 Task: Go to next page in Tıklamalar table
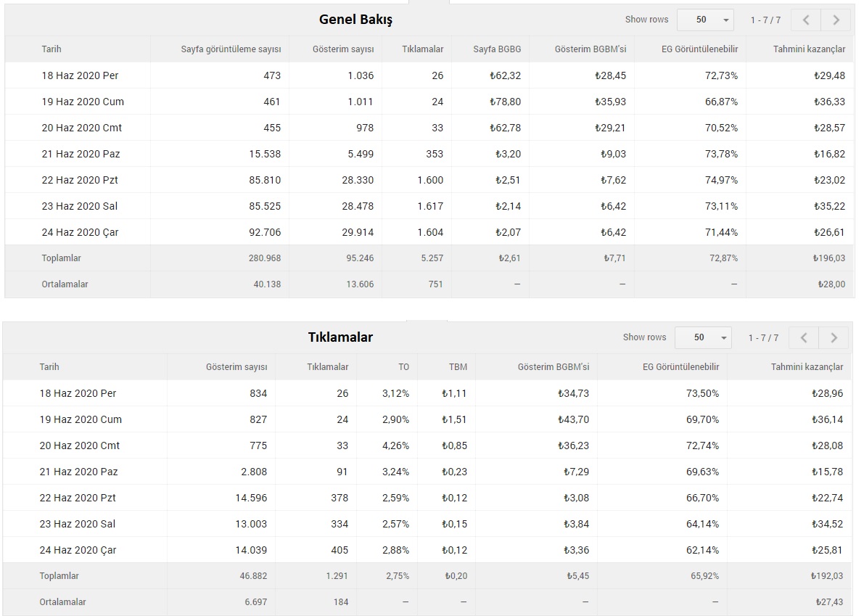[834, 337]
